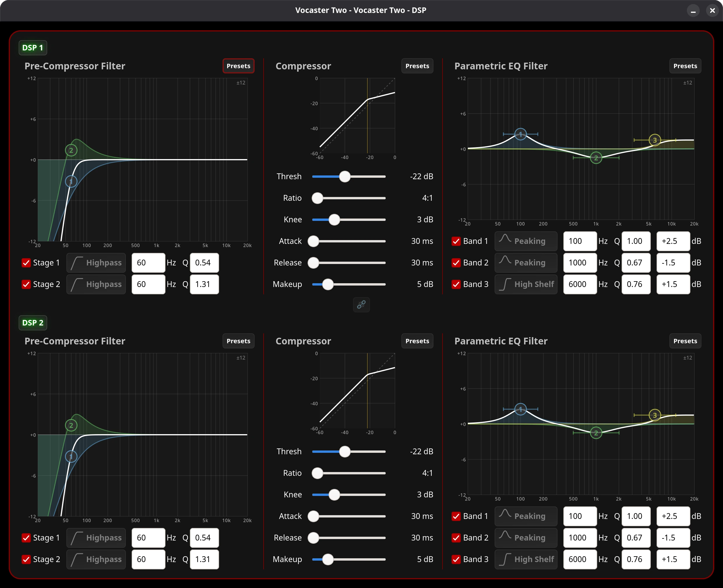
Task: Click the DSP 2 Release slider handle
Action: pos(313,538)
